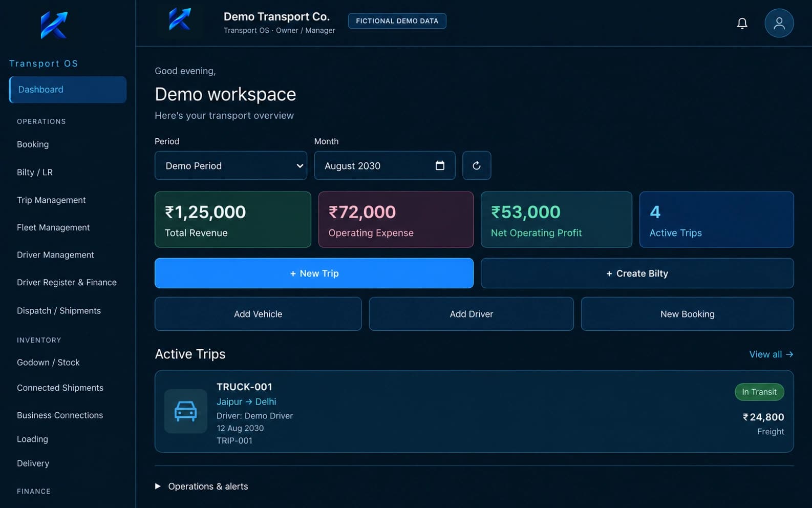Open Booking from sidebar
This screenshot has width=812, height=508.
(x=33, y=144)
